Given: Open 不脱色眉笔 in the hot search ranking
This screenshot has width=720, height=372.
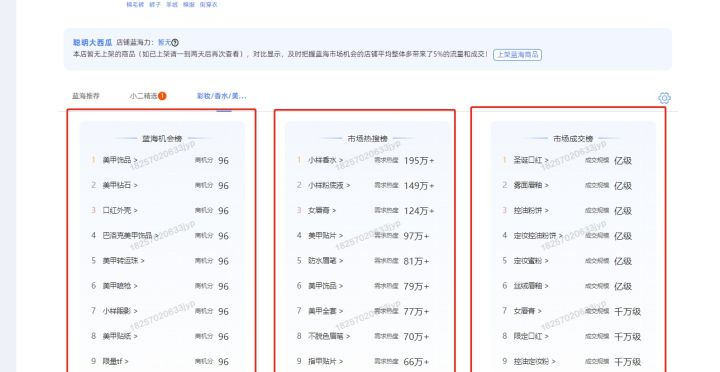Looking at the screenshot, I should click(x=329, y=336).
